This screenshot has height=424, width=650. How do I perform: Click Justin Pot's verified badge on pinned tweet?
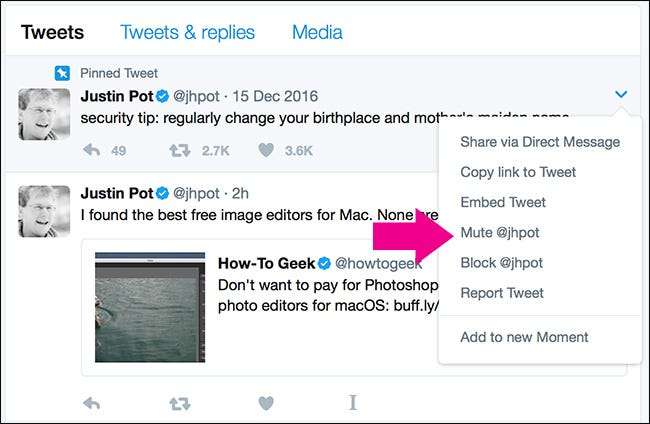(x=161, y=97)
